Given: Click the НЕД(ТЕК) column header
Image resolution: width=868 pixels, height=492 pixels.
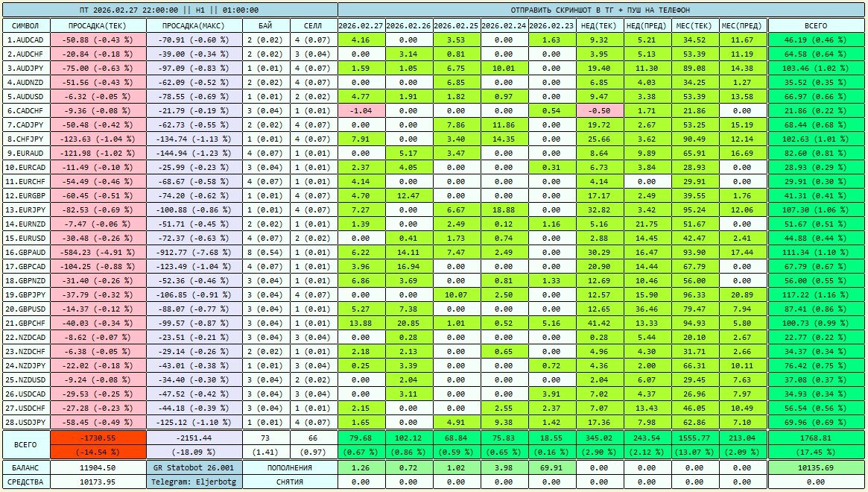Looking at the screenshot, I should (600, 25).
